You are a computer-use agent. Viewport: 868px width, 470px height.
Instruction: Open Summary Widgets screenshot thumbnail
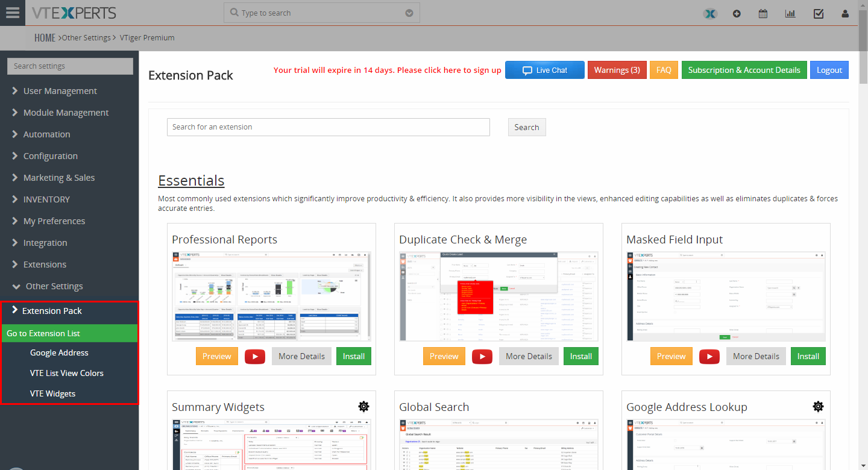pos(271,445)
